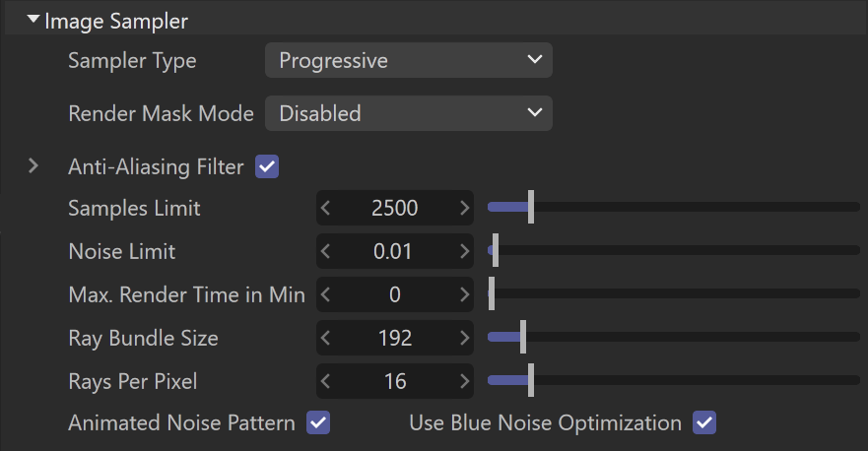Screen dimensions: 868x451
Task: Click the Rays Per Pixel slider handle
Action: click(x=531, y=380)
